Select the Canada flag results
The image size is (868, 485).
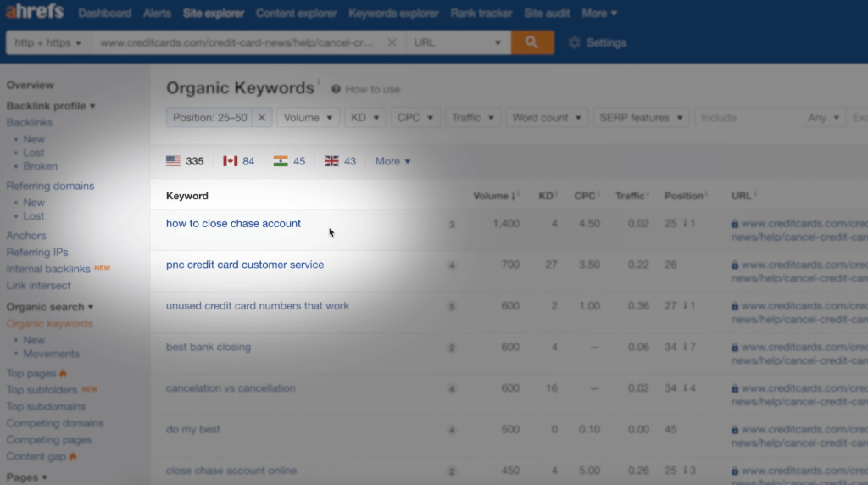tap(238, 161)
